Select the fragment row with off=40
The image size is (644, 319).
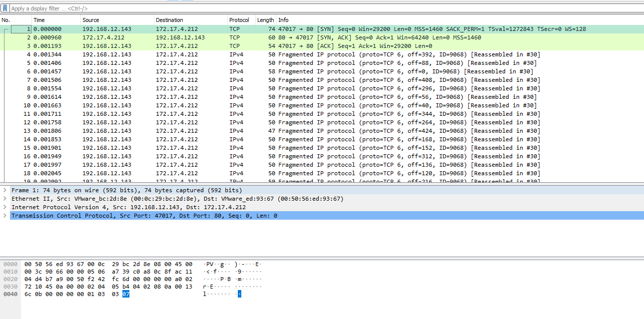tap(322, 105)
